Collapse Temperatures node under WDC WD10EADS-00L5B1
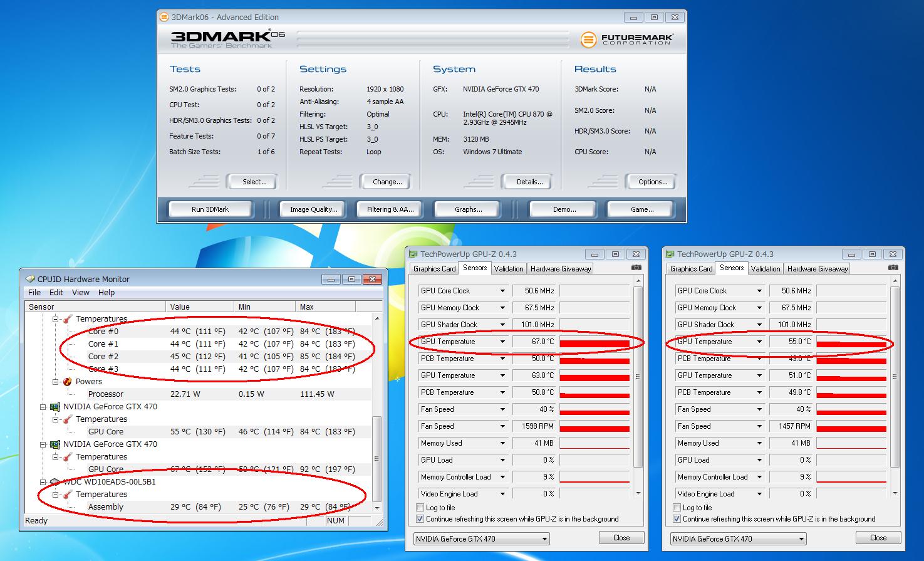This screenshot has height=561, width=924. click(56, 494)
